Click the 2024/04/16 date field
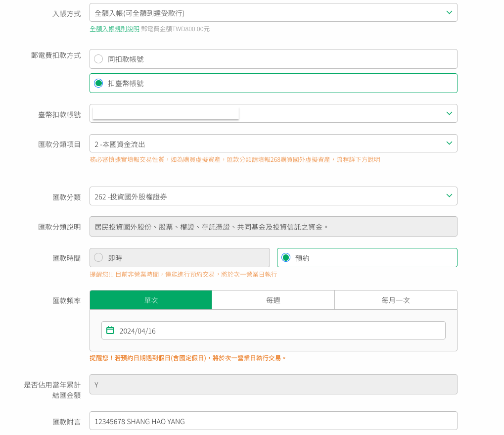The width and height of the screenshot is (504, 435). click(x=277, y=331)
